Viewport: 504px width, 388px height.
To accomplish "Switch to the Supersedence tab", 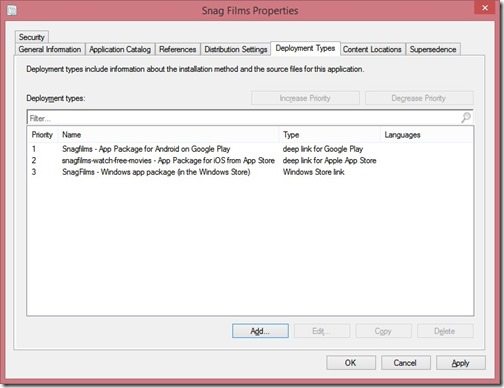I will coord(433,49).
